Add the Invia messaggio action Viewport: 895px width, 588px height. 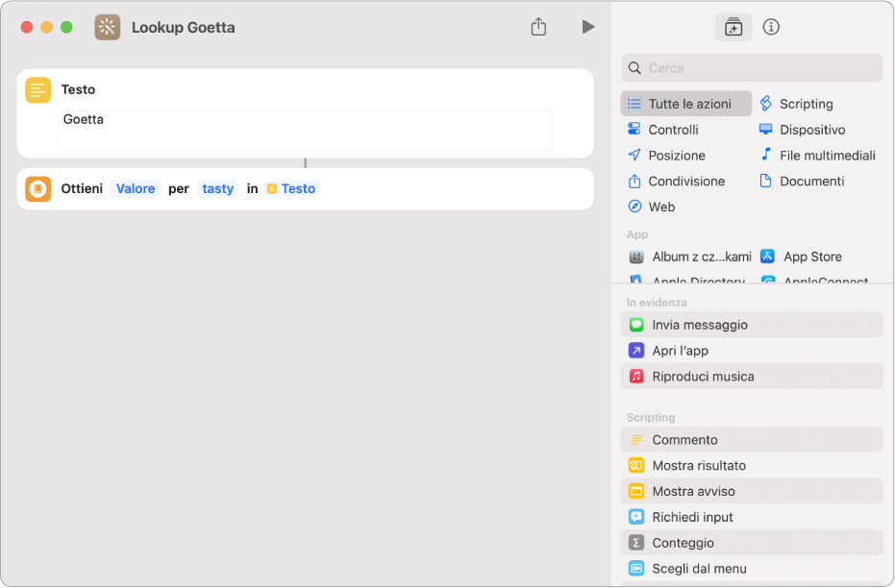(x=751, y=325)
